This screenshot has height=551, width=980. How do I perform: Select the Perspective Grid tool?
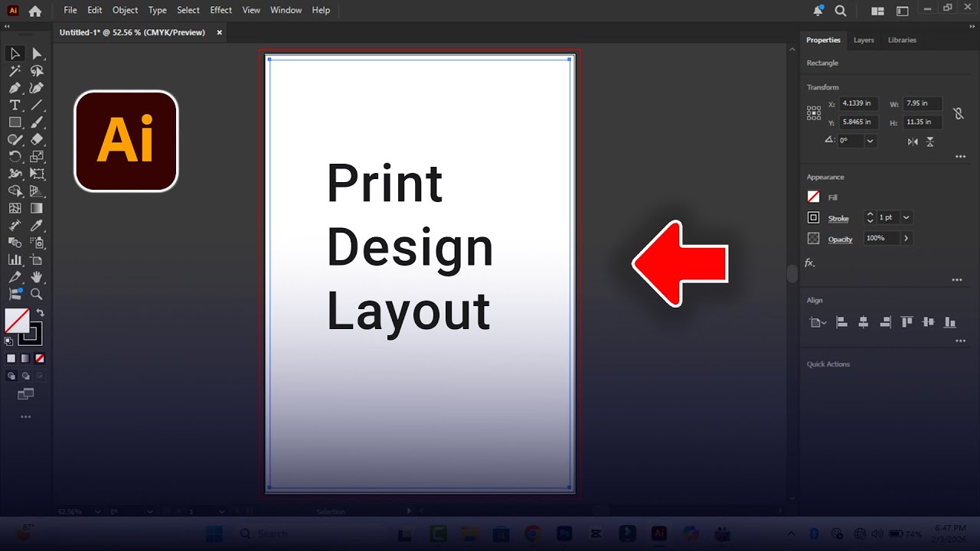pos(37,191)
